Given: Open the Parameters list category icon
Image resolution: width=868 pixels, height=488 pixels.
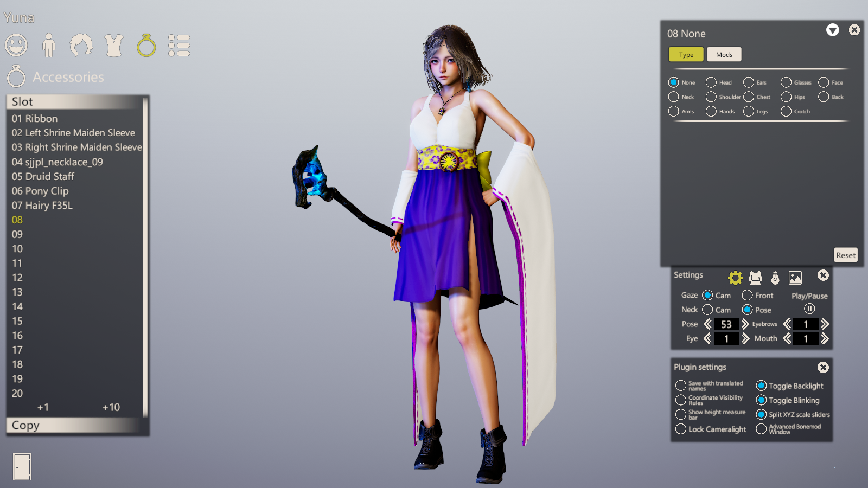Looking at the screenshot, I should click(x=179, y=46).
